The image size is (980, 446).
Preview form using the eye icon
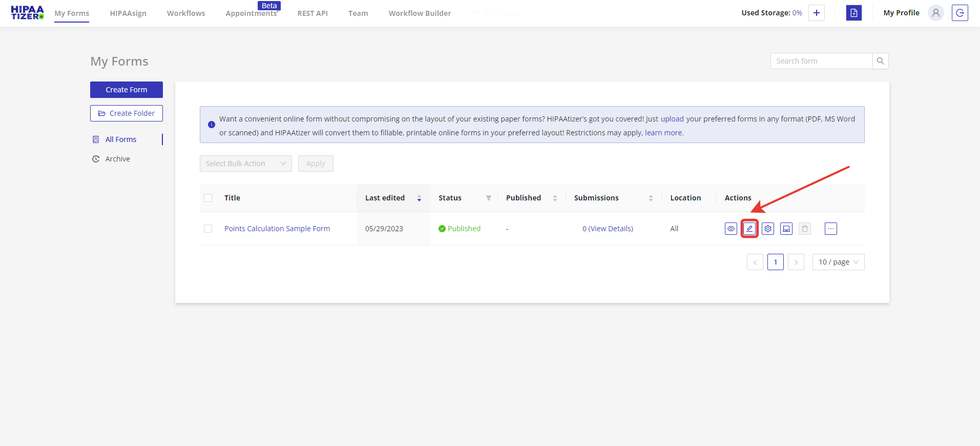[731, 229]
